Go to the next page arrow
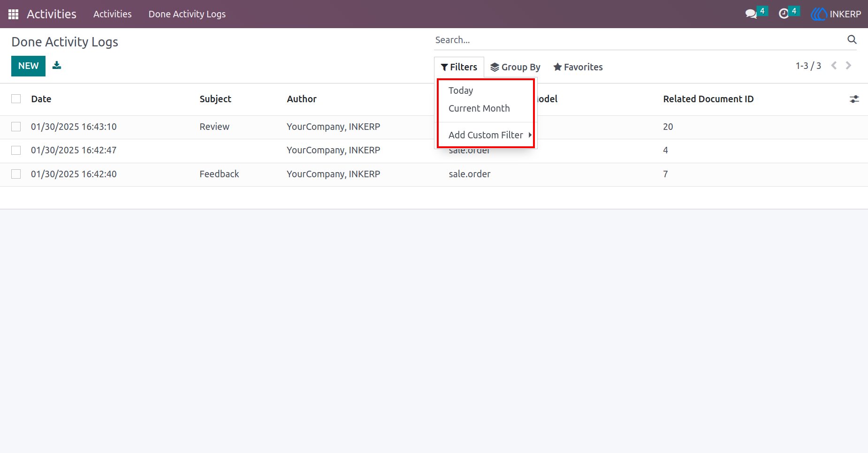 tap(848, 66)
